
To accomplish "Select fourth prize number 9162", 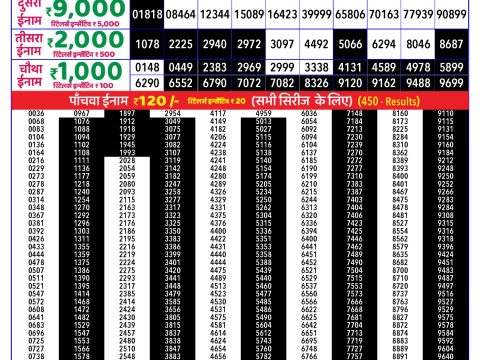I will 384,83.
